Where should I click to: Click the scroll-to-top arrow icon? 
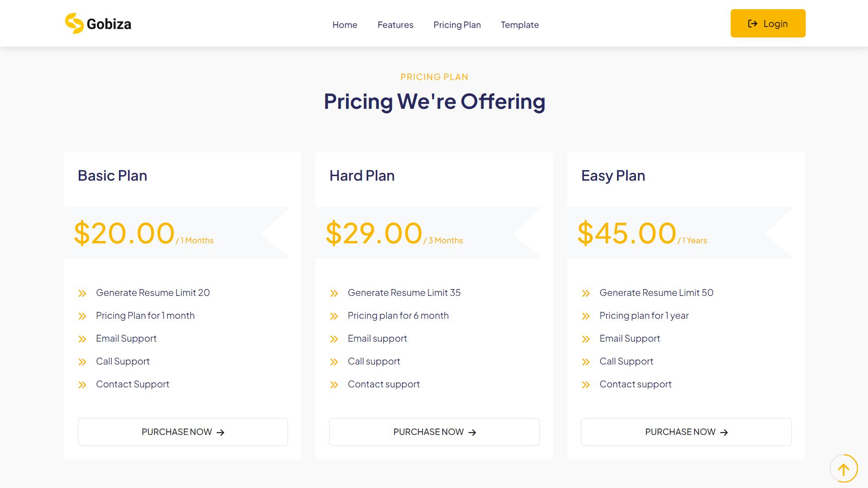(x=843, y=469)
